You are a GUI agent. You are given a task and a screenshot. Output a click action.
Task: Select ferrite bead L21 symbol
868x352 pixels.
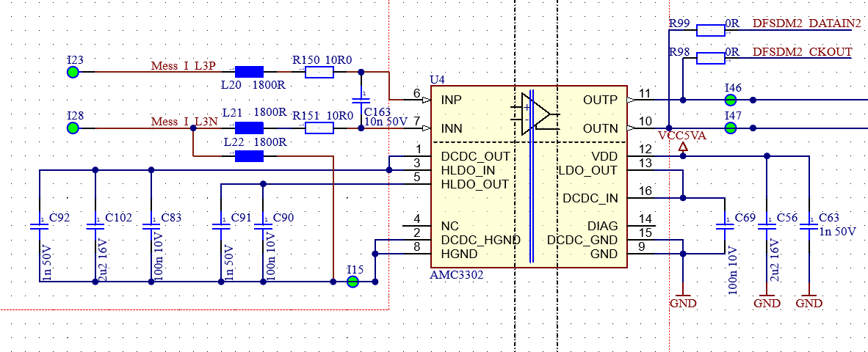(248, 128)
